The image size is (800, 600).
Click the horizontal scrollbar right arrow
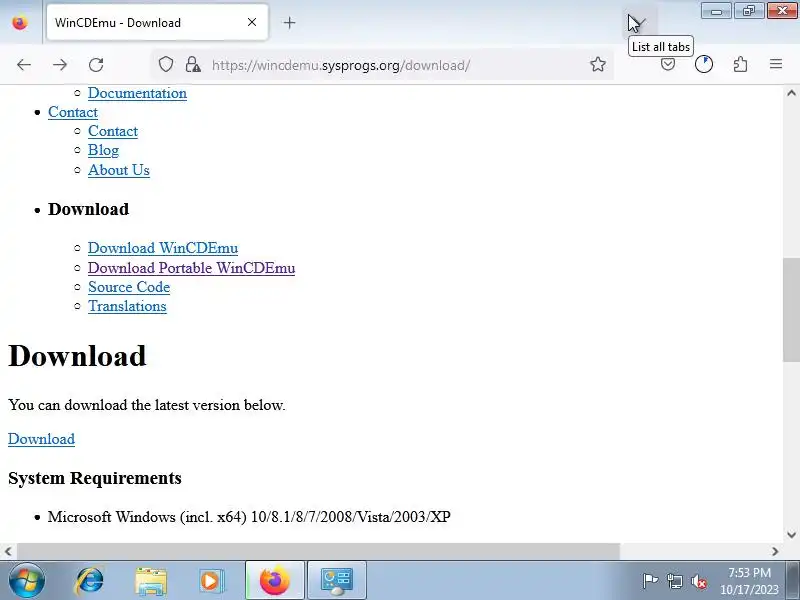click(x=776, y=552)
